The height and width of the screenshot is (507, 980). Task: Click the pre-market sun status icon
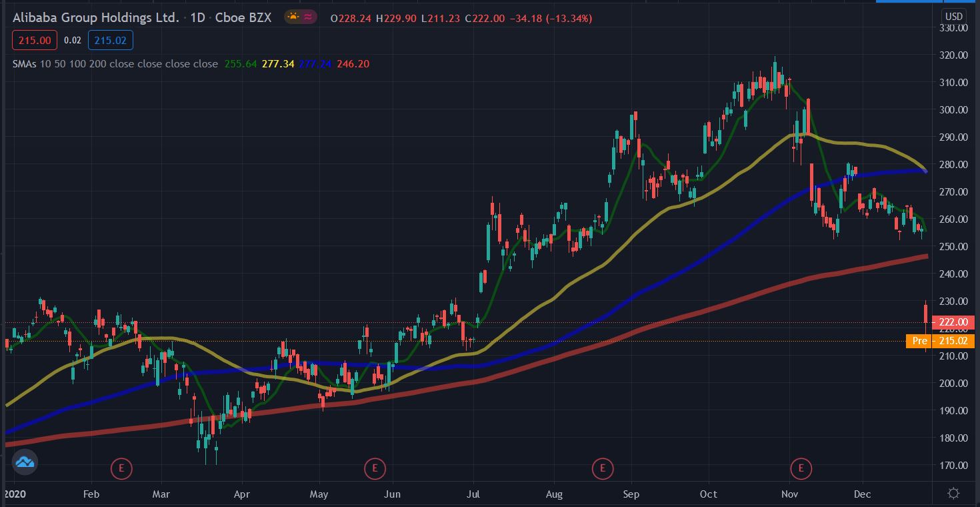[x=292, y=18]
